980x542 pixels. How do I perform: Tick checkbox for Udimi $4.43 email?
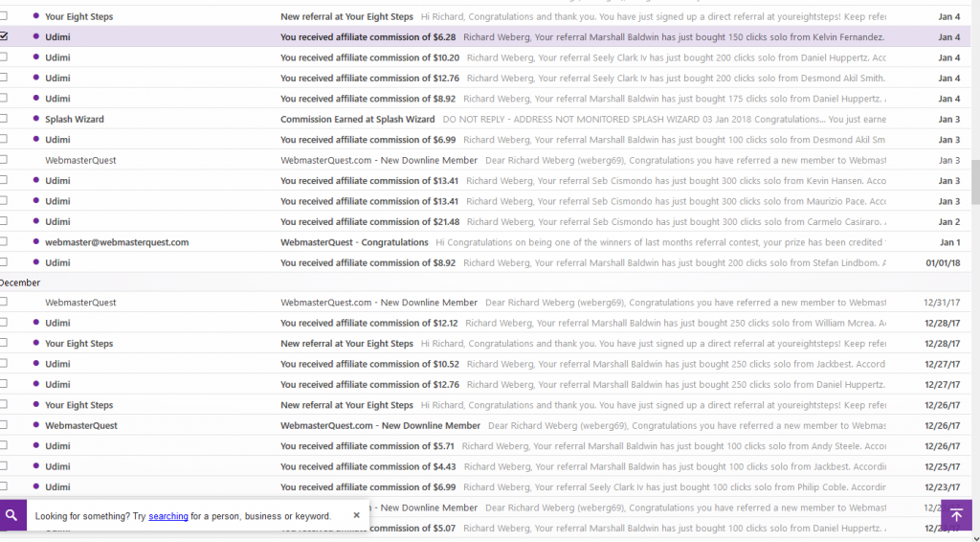click(4, 465)
